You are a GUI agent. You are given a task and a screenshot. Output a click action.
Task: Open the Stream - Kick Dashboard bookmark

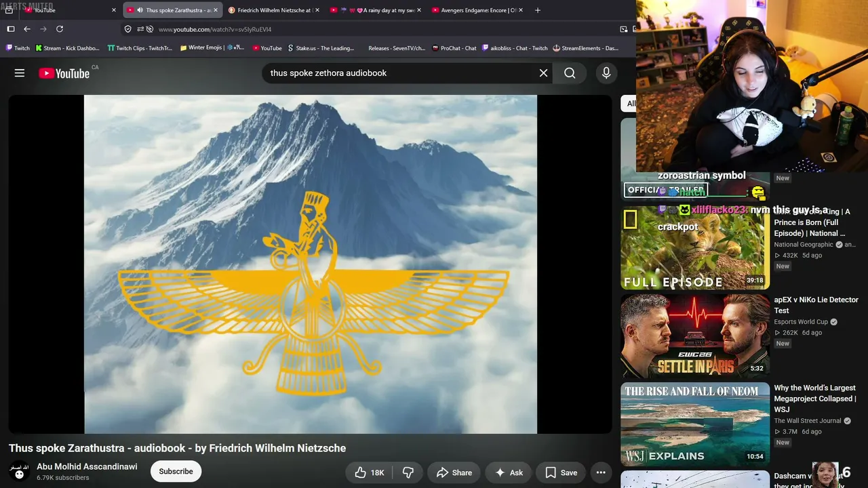[x=67, y=48]
